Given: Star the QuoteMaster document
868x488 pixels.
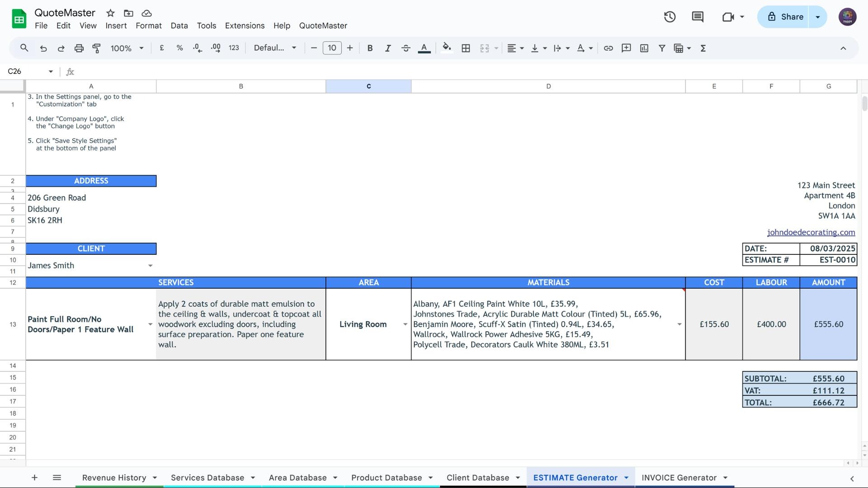Looking at the screenshot, I should (110, 13).
